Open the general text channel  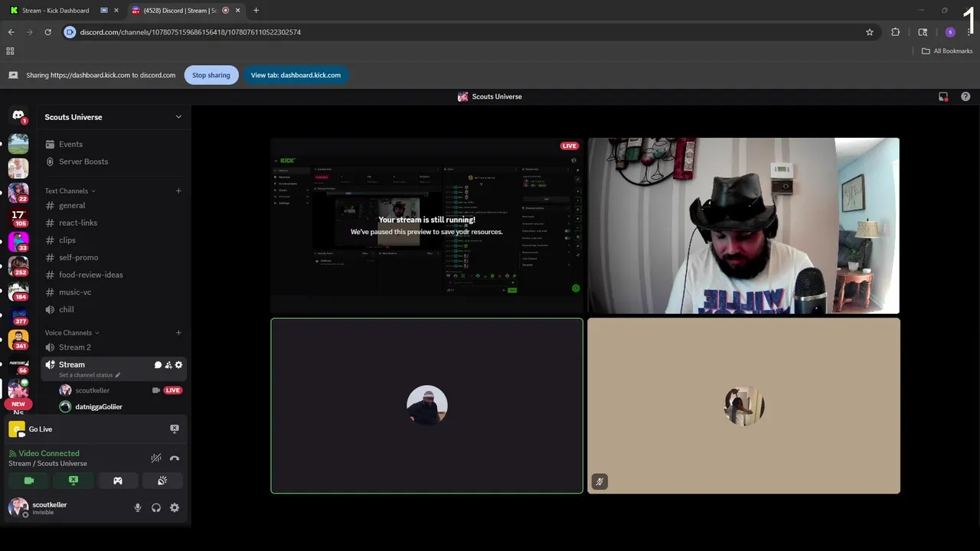pos(113,205)
